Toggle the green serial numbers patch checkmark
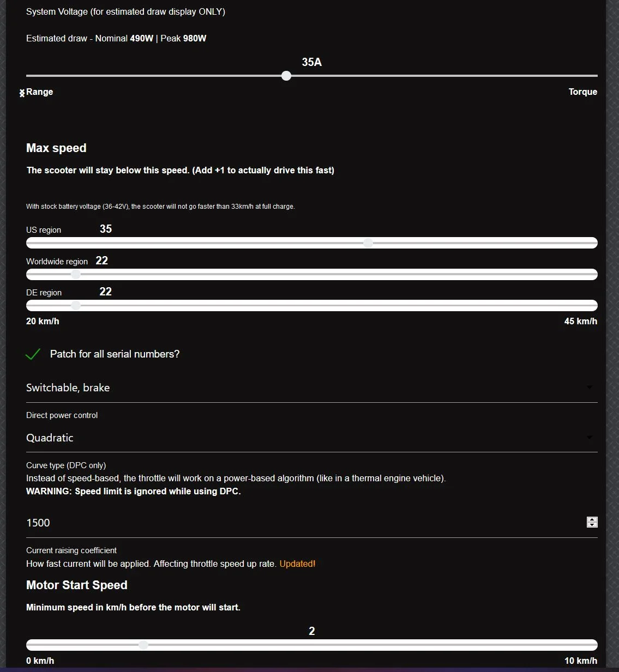619x672 pixels. tap(33, 354)
